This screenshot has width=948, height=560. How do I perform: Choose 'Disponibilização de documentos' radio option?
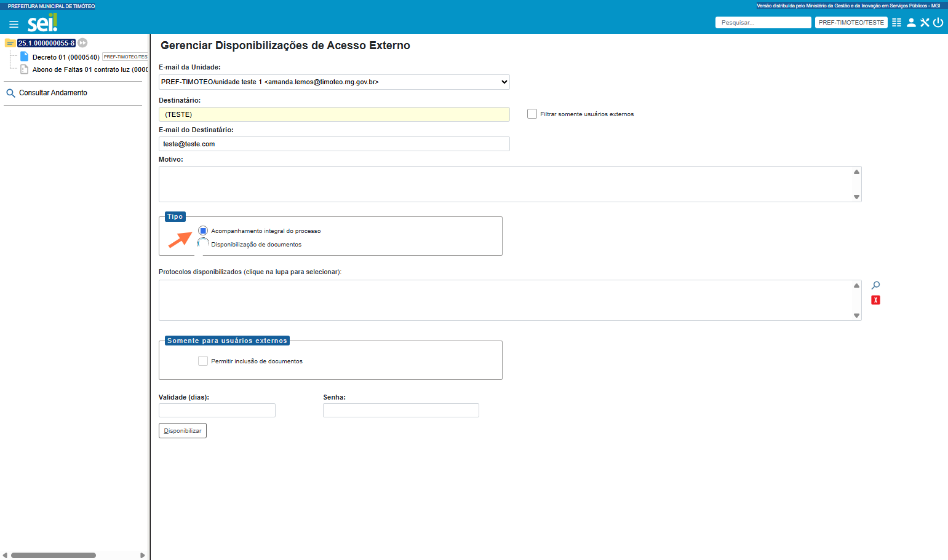click(x=203, y=244)
